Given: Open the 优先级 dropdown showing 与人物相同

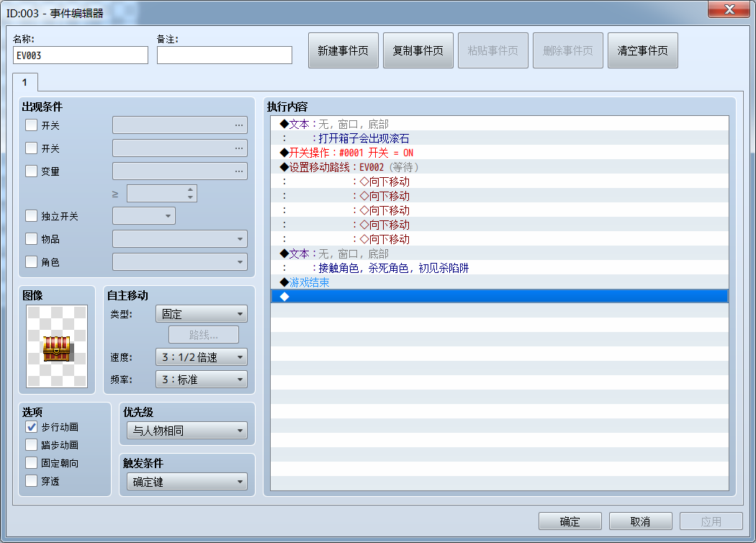Looking at the screenshot, I should 187,431.
